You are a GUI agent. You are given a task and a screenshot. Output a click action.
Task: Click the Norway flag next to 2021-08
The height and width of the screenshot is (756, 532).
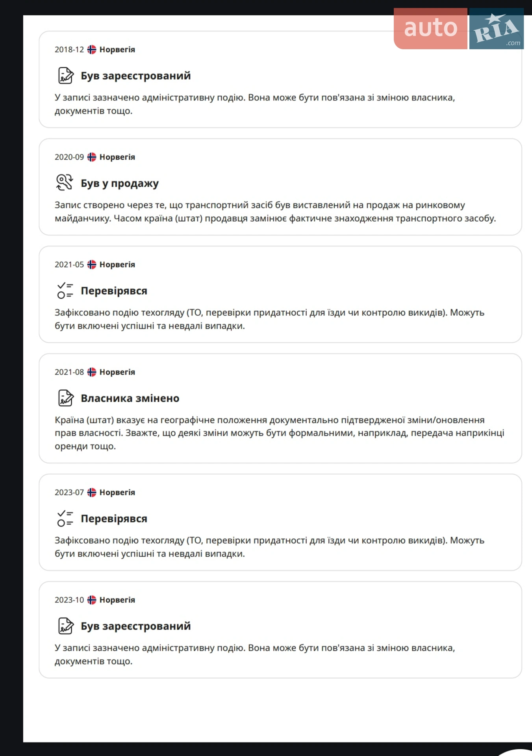click(92, 372)
